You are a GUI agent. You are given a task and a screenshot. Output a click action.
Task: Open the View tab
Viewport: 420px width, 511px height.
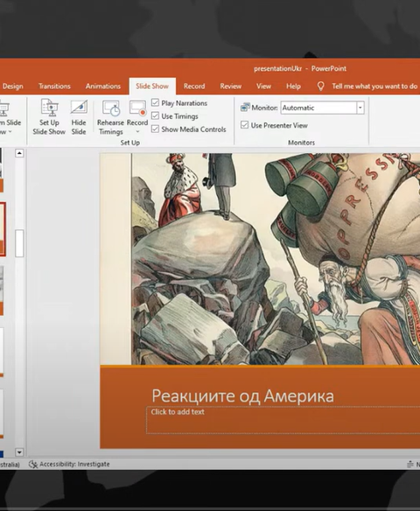[263, 86]
